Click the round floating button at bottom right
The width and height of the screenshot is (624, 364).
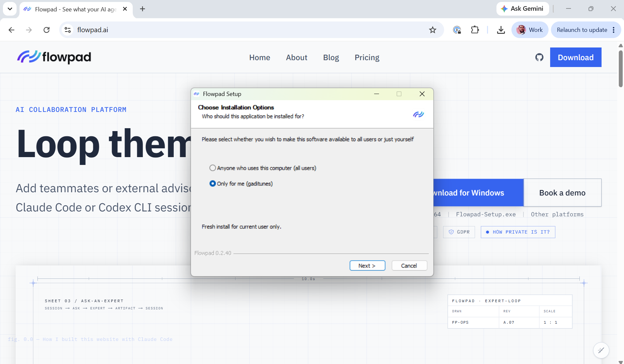(x=601, y=350)
